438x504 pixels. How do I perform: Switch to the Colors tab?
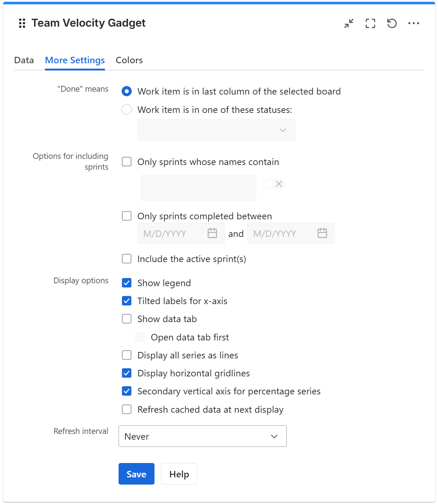pos(129,60)
